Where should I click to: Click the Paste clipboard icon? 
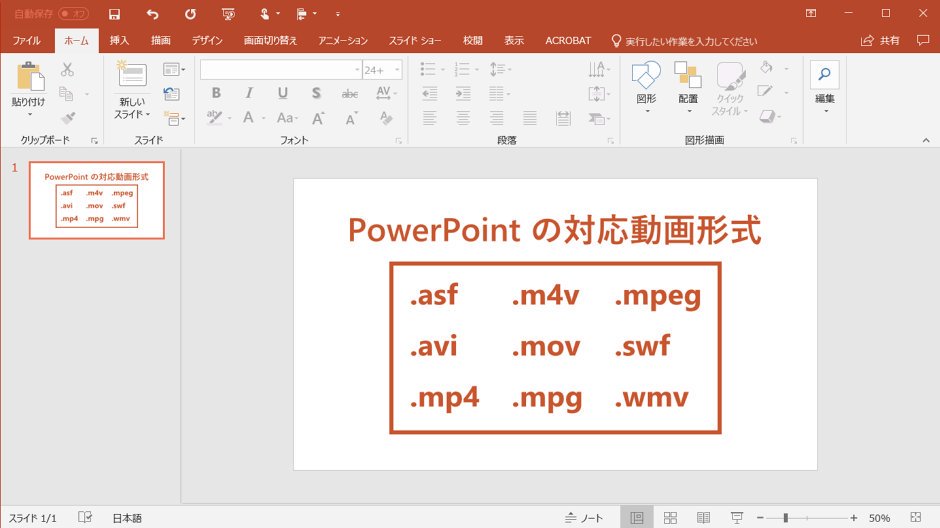tap(29, 76)
